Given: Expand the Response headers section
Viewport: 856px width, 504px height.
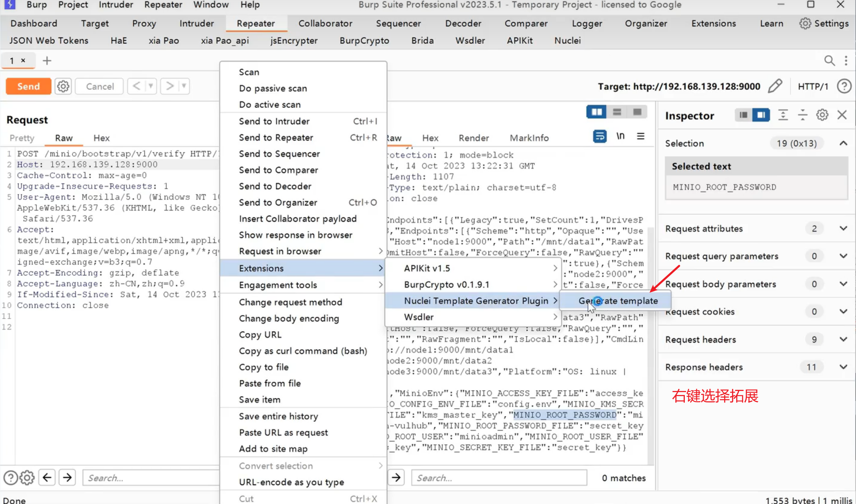Looking at the screenshot, I should pos(843,367).
